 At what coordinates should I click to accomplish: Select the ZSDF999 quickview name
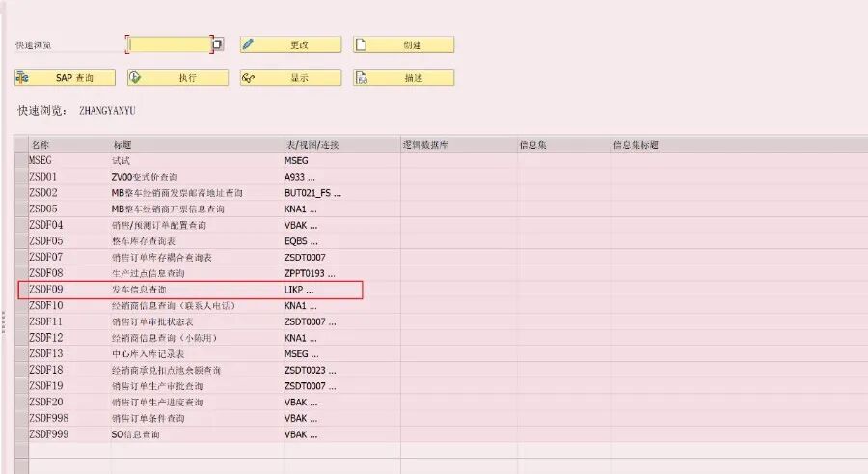[48, 434]
